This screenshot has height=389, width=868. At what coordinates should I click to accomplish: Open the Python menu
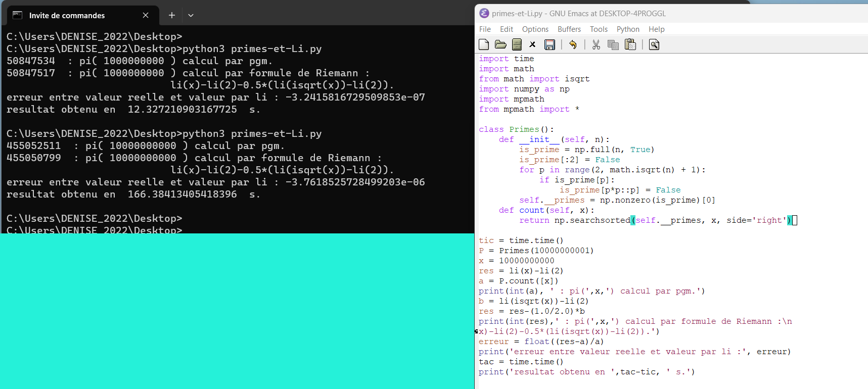[x=628, y=29]
